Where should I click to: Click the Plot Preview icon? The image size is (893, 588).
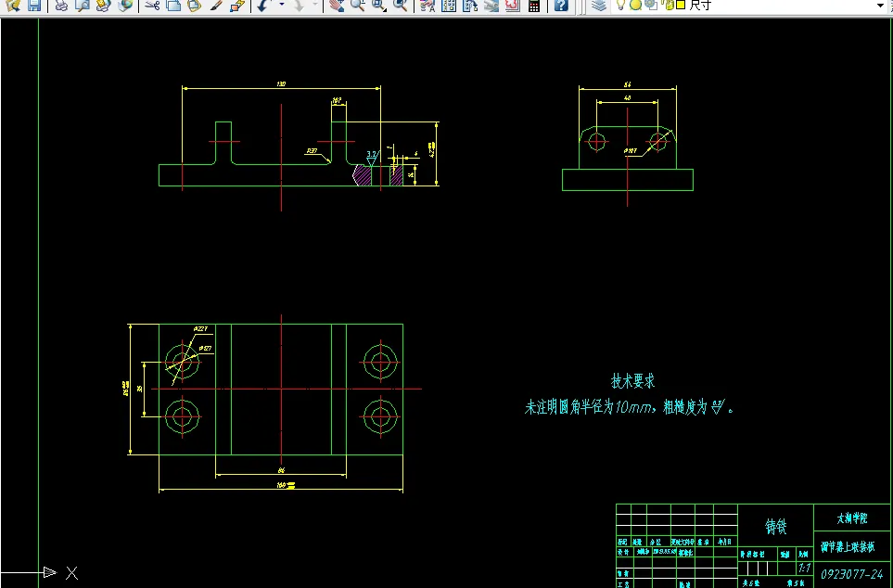tap(83, 6)
